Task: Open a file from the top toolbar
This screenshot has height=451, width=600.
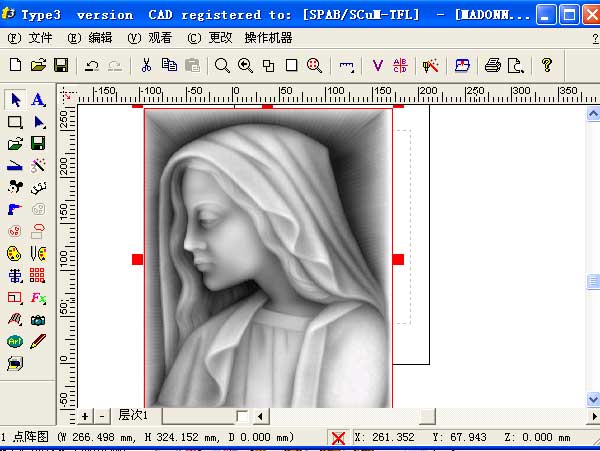Action: [x=38, y=65]
